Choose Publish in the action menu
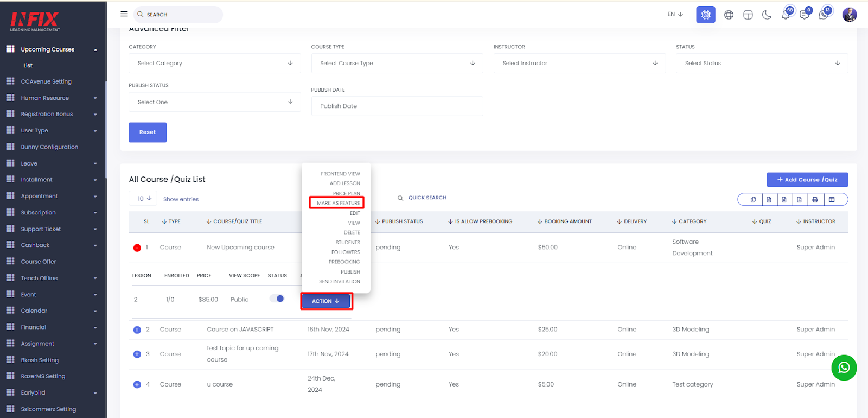The image size is (868, 418). click(350, 272)
